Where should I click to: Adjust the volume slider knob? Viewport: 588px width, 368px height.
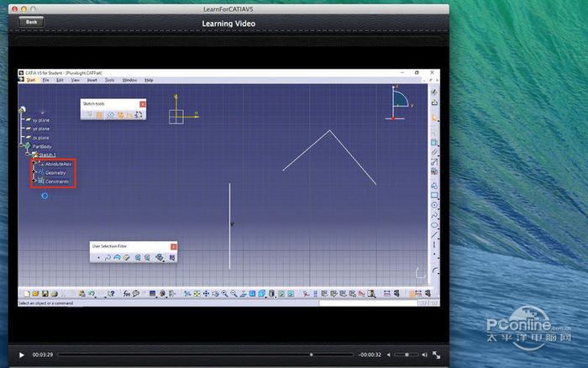pos(407,355)
